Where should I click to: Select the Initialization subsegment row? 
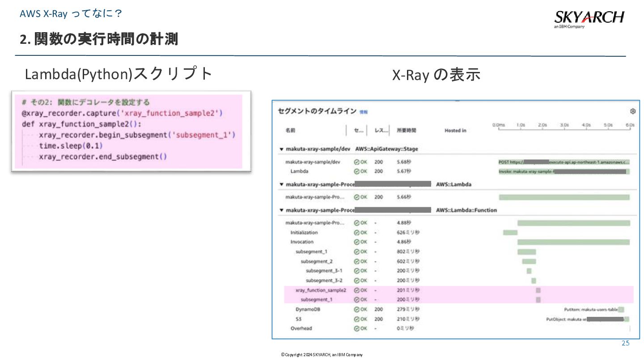[x=304, y=232]
